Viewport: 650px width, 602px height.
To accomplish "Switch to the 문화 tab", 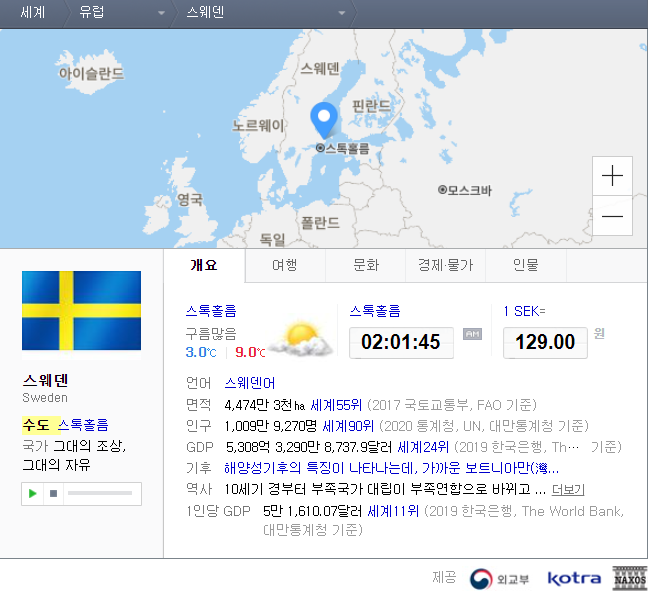I will (x=366, y=265).
